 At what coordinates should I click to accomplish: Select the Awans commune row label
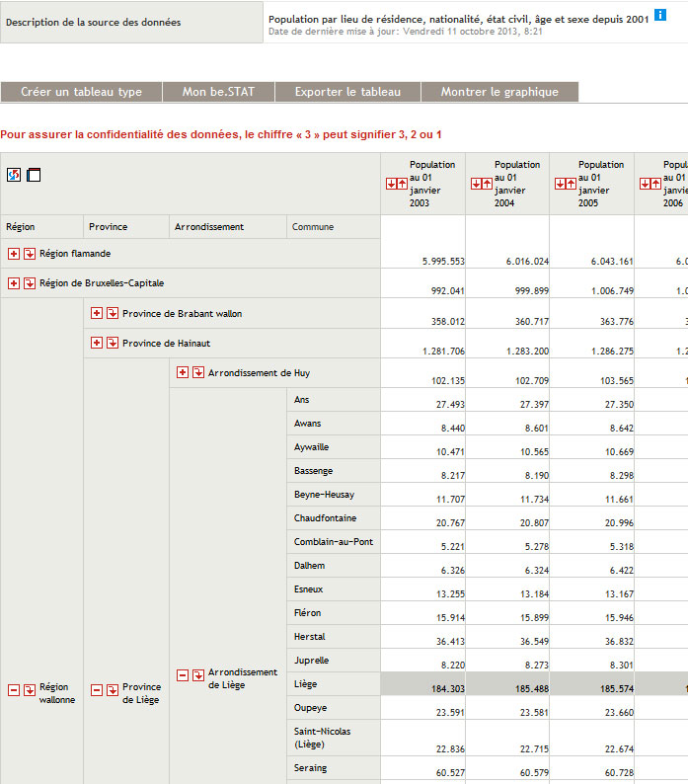[308, 423]
